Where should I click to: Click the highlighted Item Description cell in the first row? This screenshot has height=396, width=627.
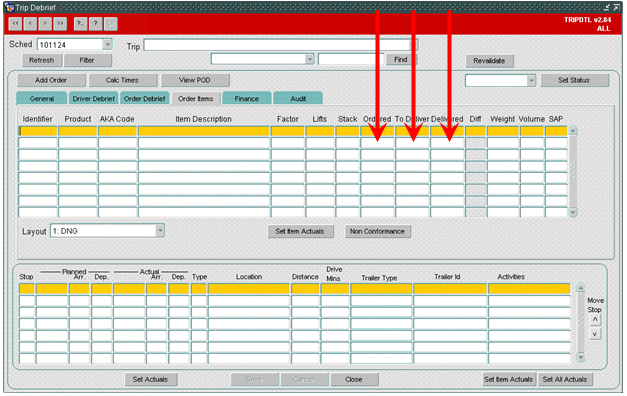tap(204, 131)
